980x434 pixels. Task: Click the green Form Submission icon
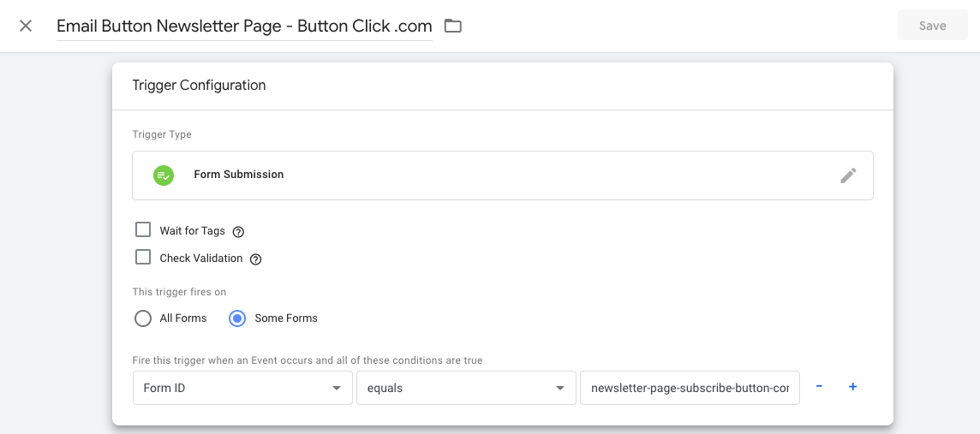pyautogui.click(x=164, y=175)
